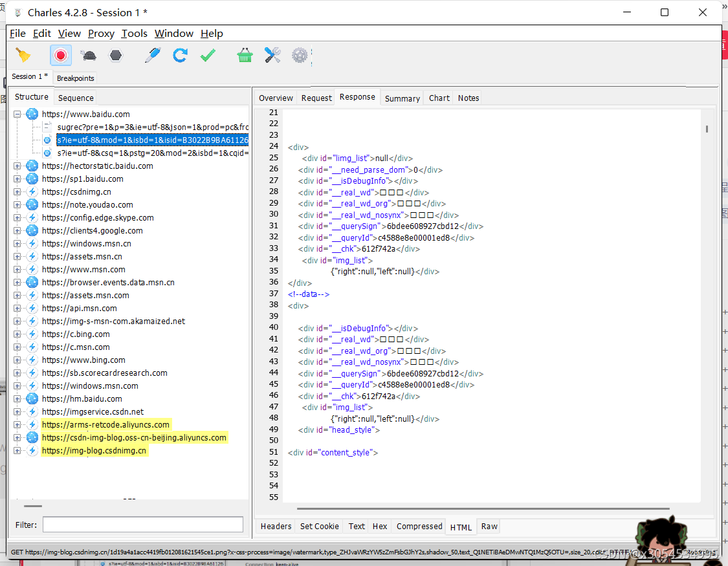
Task: Open the Window menu
Action: point(173,34)
